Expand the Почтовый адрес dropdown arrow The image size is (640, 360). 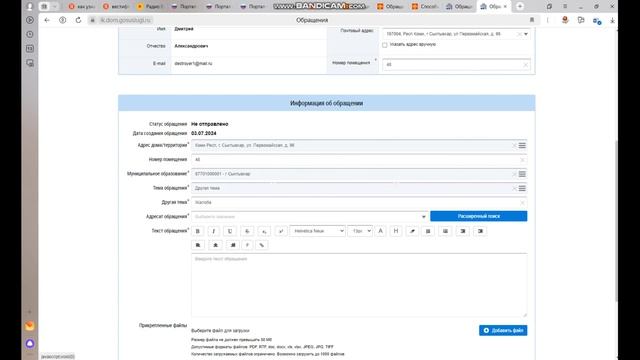click(526, 34)
